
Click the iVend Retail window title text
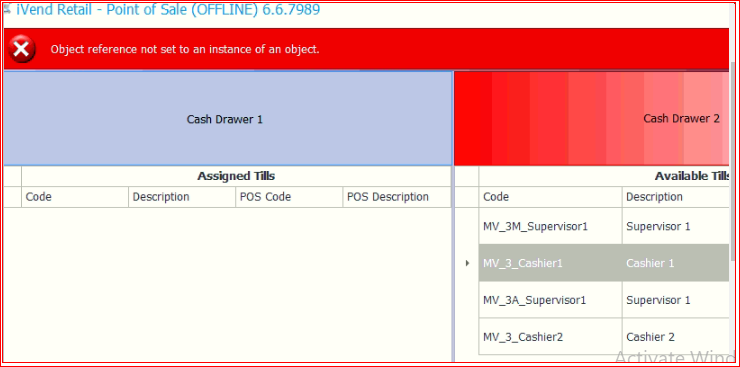pyautogui.click(x=168, y=9)
